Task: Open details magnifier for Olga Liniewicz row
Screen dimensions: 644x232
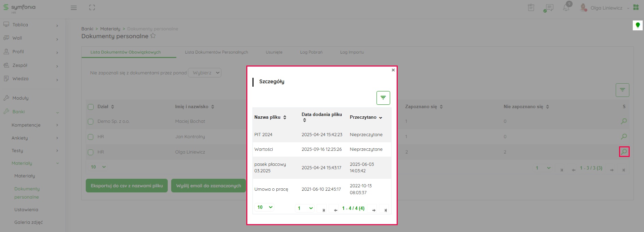Action: coord(624,152)
